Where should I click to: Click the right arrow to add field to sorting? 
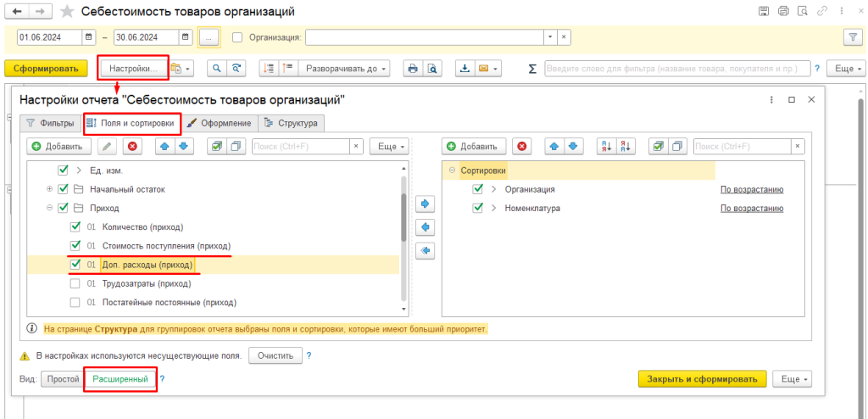426,204
